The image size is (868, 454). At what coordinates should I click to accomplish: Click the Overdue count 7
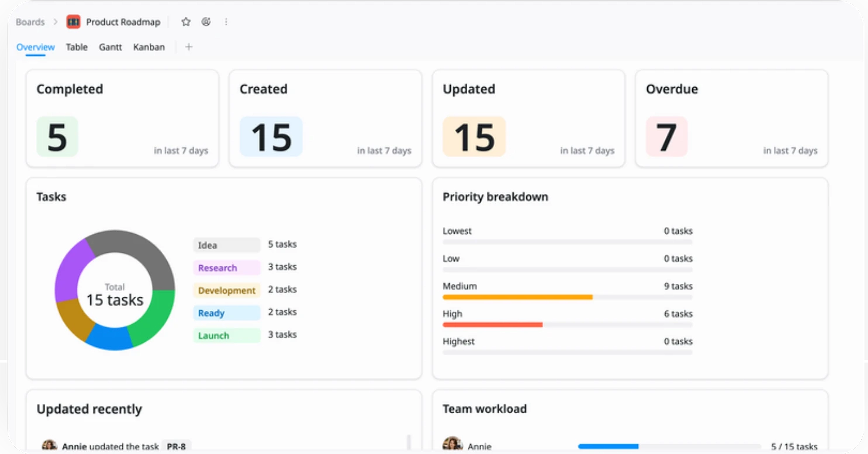667,137
